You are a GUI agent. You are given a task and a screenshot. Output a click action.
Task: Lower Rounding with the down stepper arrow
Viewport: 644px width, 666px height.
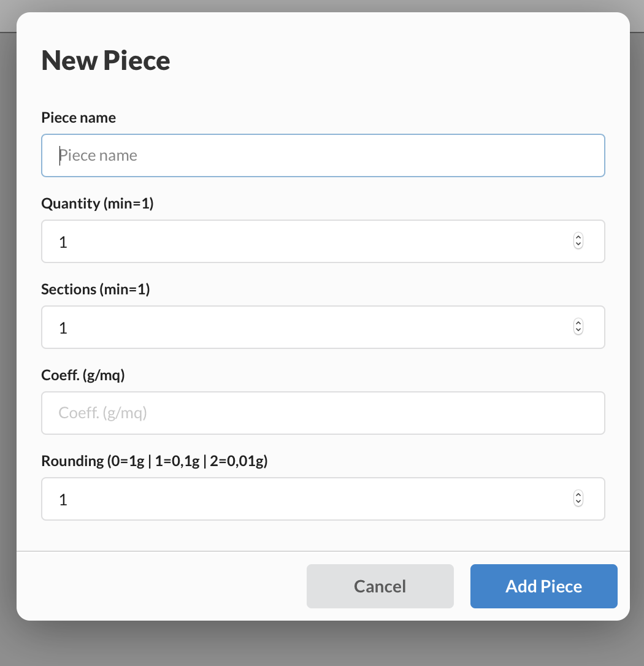[578, 503]
